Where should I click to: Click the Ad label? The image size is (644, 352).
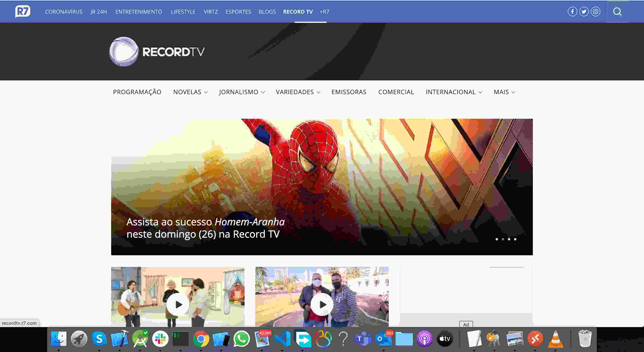(466, 324)
